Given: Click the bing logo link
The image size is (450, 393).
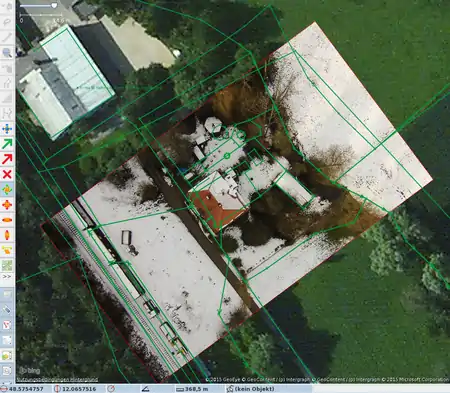Looking at the screenshot, I should tap(30, 370).
